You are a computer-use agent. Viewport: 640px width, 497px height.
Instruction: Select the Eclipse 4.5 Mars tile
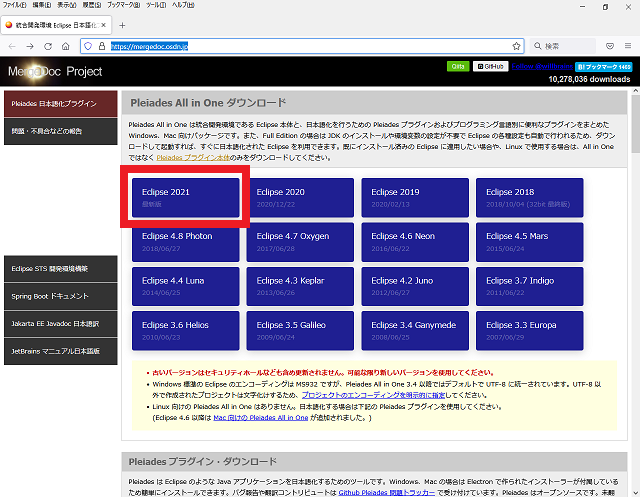coord(529,242)
